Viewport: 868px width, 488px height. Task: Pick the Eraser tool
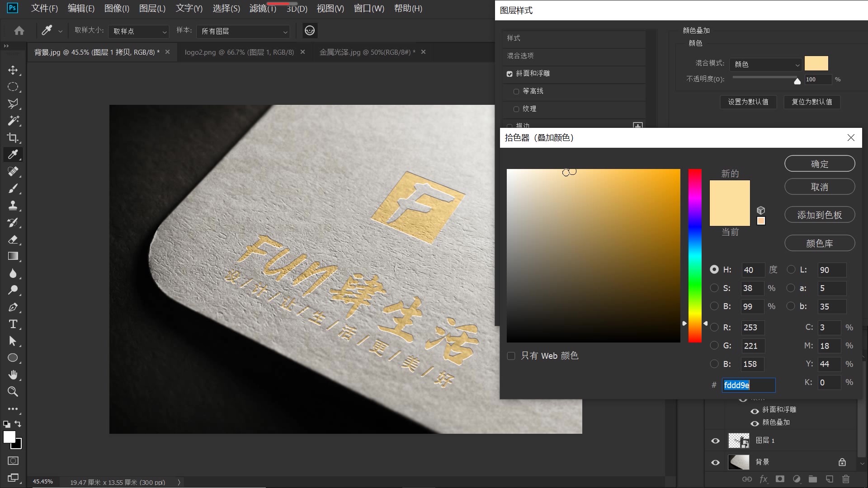click(x=13, y=239)
